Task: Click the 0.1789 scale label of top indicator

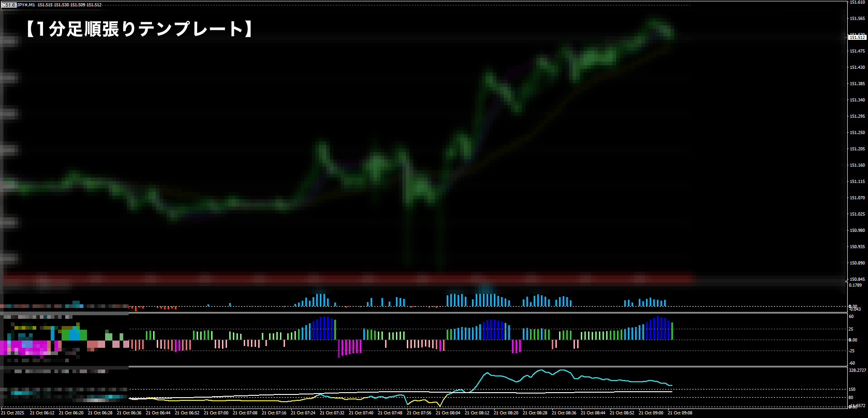Action: [x=855, y=285]
